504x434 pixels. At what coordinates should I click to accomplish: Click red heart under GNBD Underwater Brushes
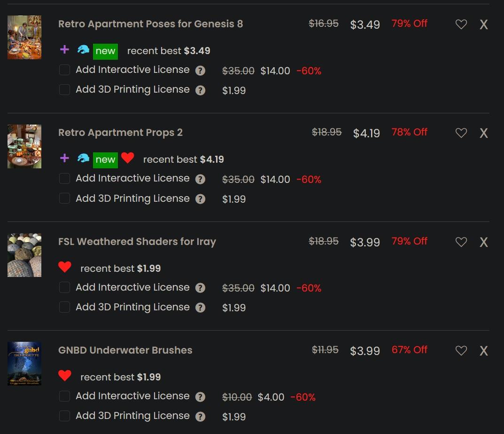pos(65,376)
